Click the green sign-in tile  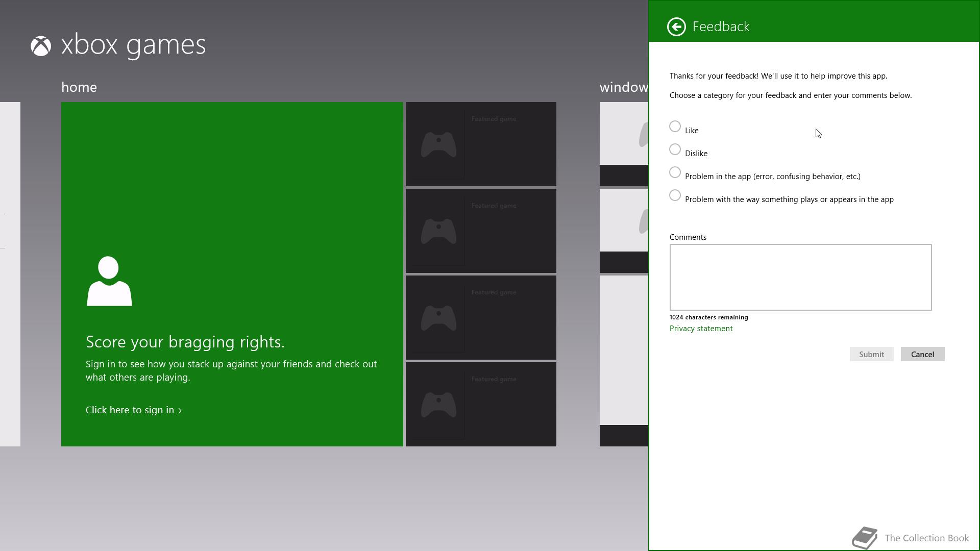click(232, 274)
